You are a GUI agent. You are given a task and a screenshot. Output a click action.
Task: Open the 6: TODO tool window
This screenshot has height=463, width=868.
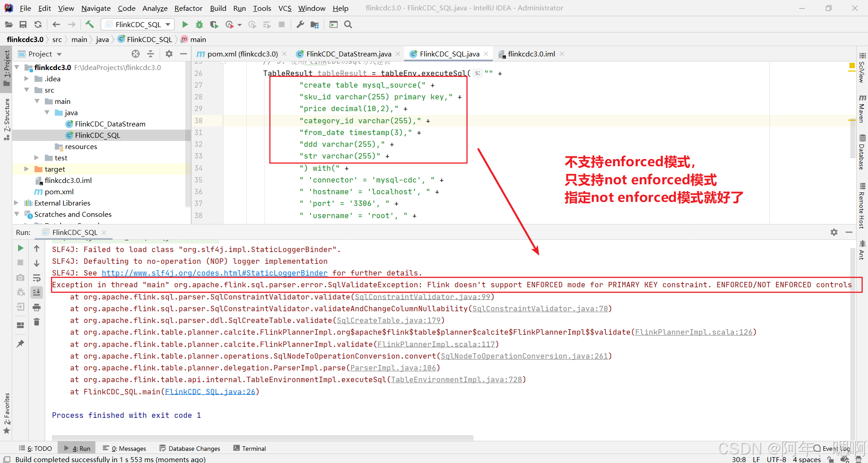pos(35,449)
